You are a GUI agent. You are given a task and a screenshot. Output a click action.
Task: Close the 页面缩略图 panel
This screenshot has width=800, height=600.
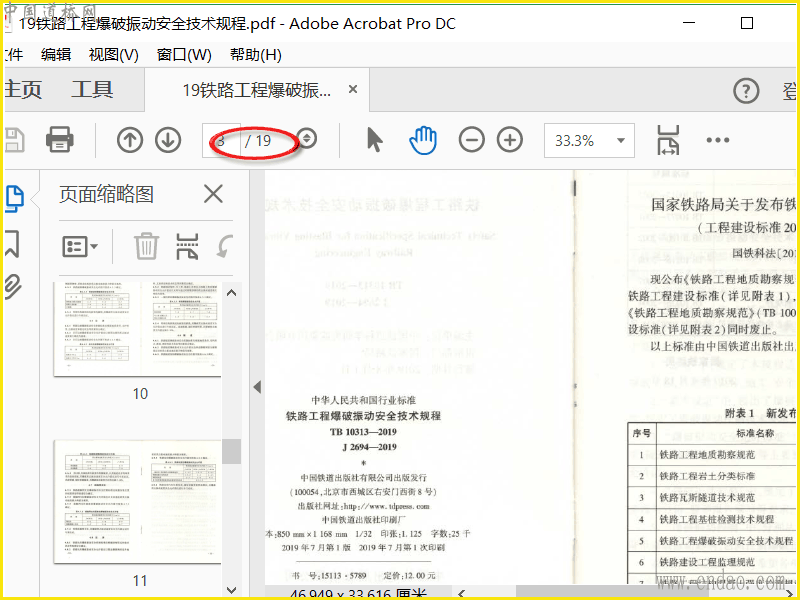(213, 194)
